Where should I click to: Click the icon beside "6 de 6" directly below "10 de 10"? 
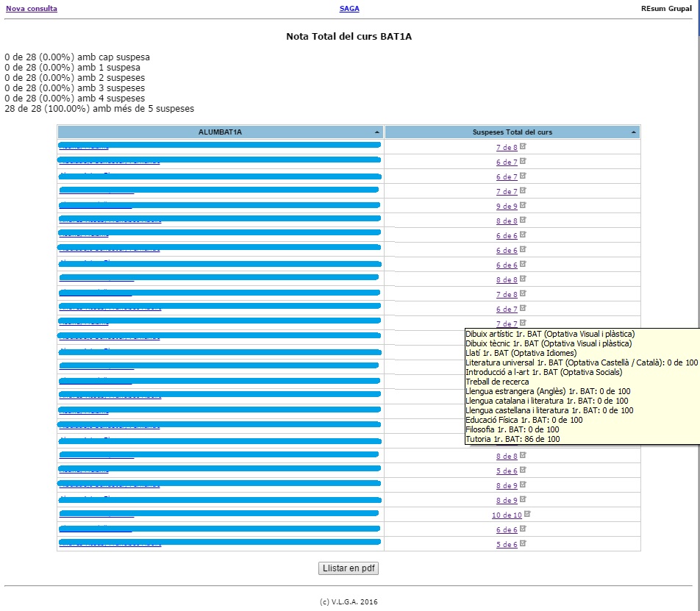(523, 529)
